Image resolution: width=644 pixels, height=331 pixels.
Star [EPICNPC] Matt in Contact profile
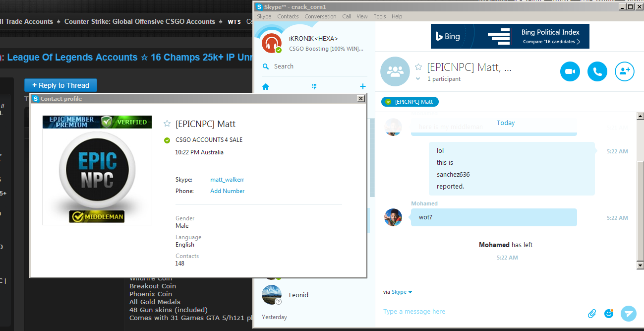167,124
